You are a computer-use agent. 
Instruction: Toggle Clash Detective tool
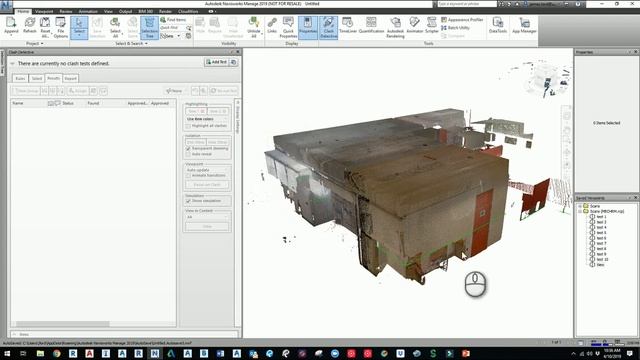329,27
